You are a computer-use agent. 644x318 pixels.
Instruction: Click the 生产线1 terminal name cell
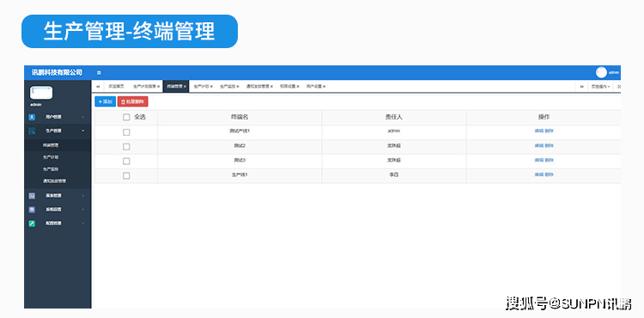click(x=240, y=174)
